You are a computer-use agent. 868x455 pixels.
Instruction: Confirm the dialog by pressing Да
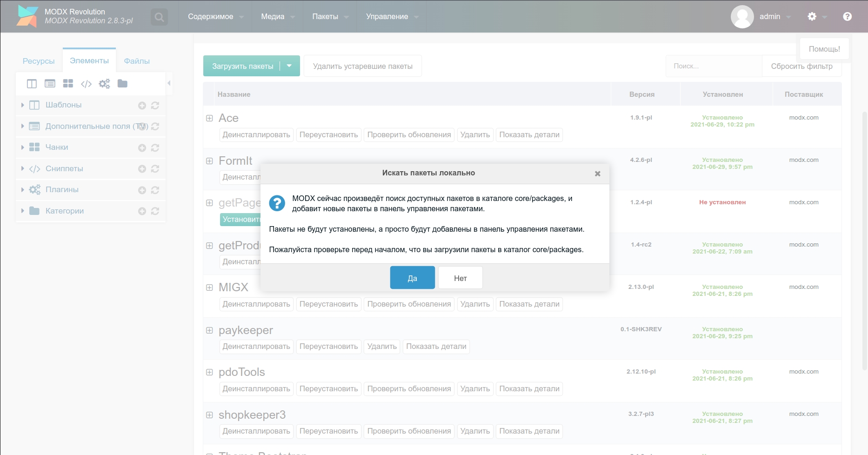[412, 278]
